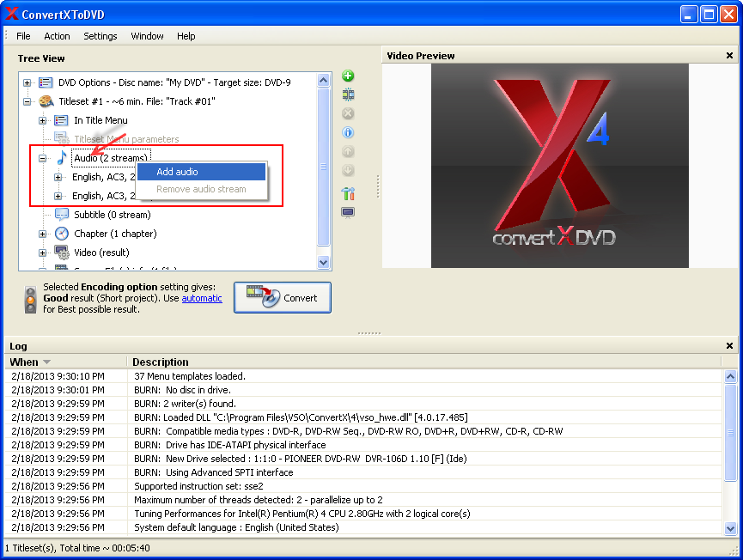This screenshot has height=560, width=743.
Task: Click the green Add file plus icon
Action: click(348, 76)
